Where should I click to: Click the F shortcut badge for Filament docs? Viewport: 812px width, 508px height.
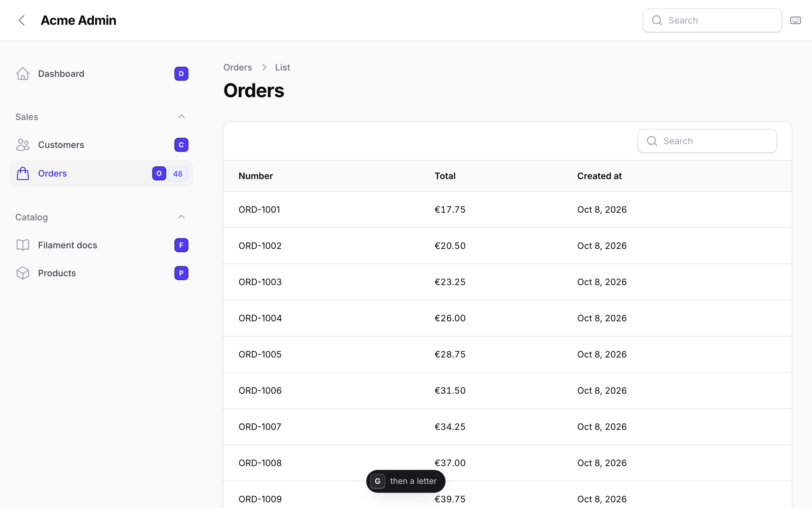pos(181,245)
